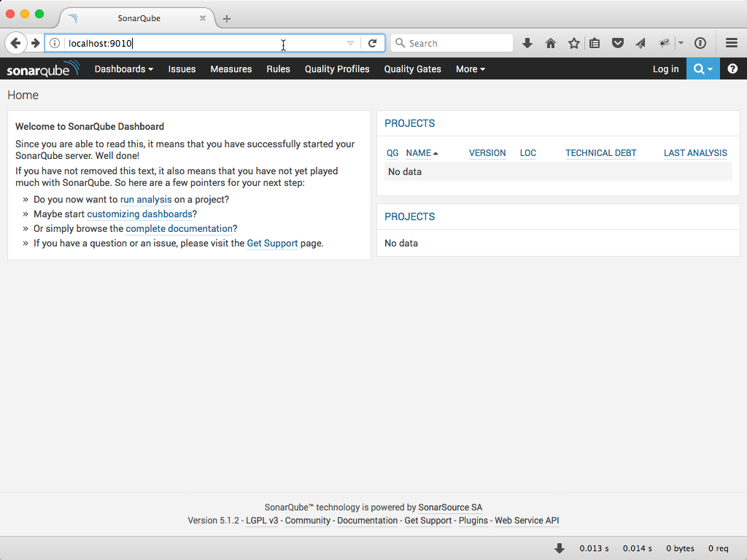Follow the 'run analysis' link
The width and height of the screenshot is (747, 560).
[x=146, y=200]
